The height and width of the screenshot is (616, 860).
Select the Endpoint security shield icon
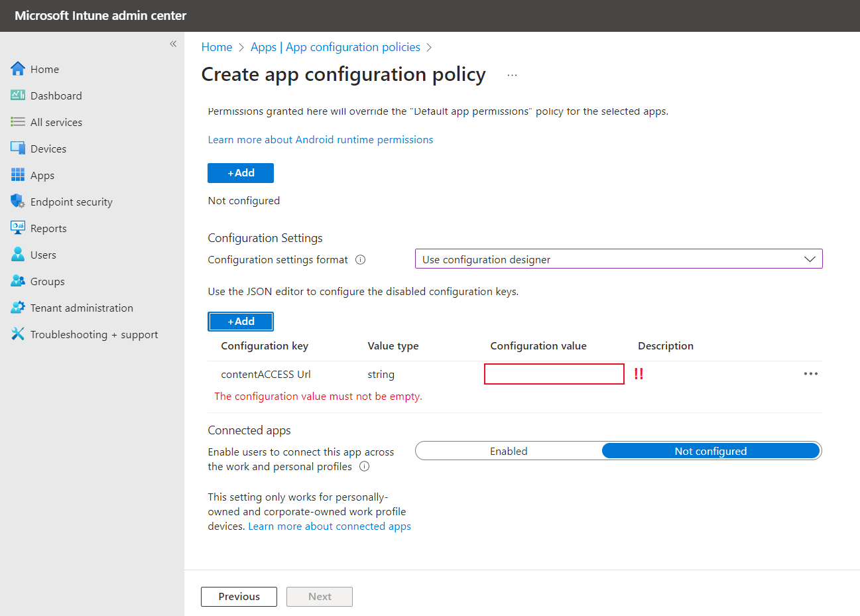[x=18, y=202]
